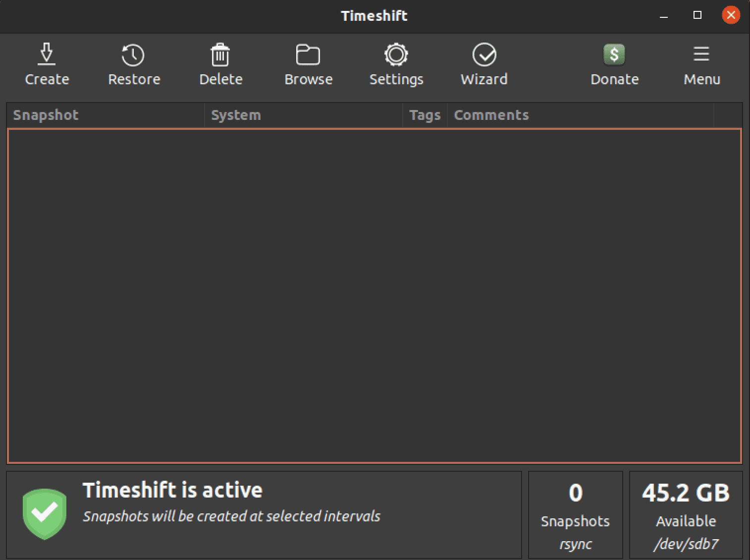Viewport: 750px width, 560px height.
Task: Click the Donate dollar icon
Action: tap(614, 55)
